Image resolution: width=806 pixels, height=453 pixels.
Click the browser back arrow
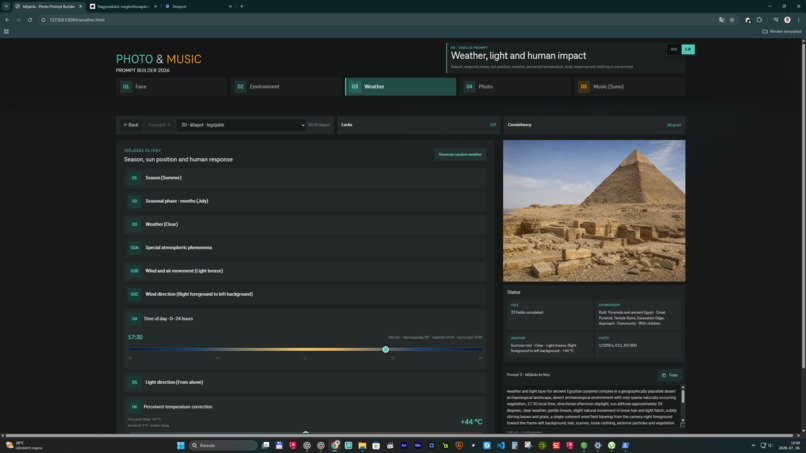(7, 20)
